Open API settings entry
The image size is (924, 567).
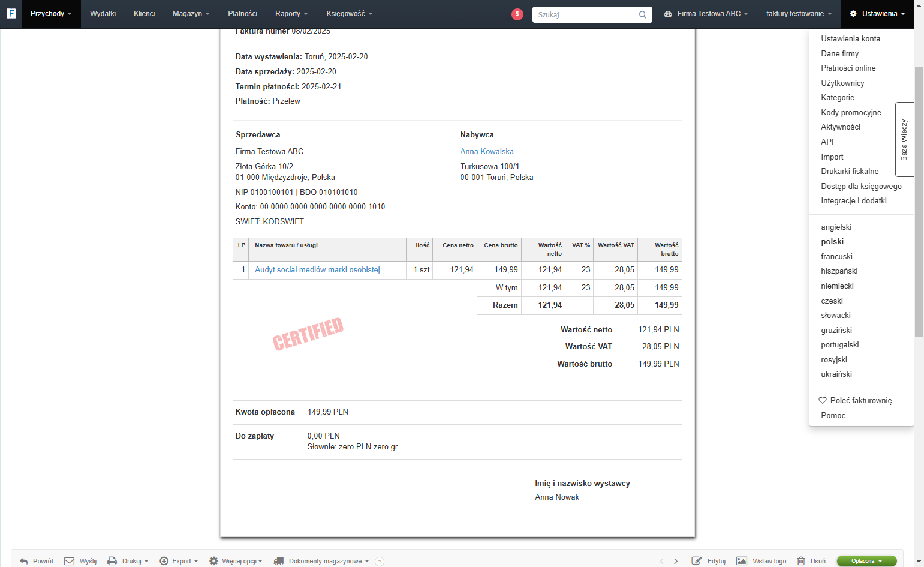[827, 142]
